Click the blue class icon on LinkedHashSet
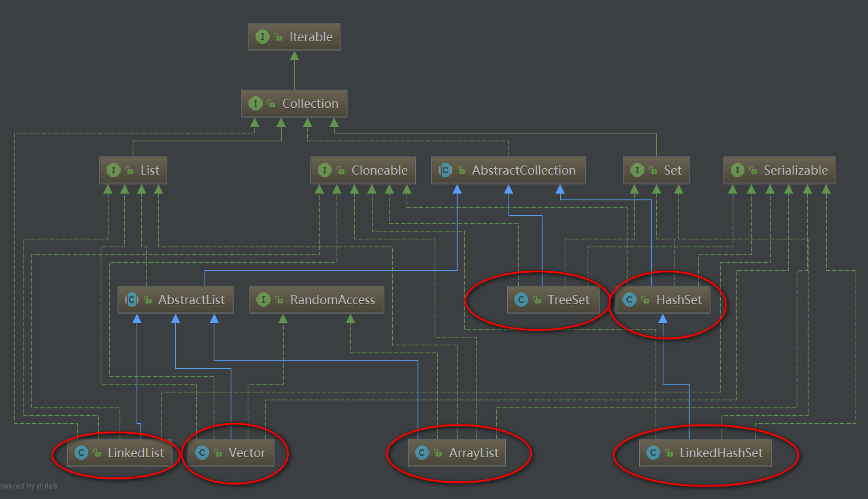This screenshot has height=499, width=868. 653,453
